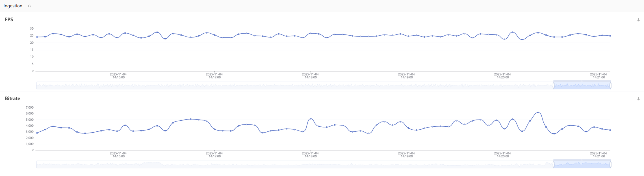
Task: Select the Bitrate peak point above 6,000
Action: 538,113
